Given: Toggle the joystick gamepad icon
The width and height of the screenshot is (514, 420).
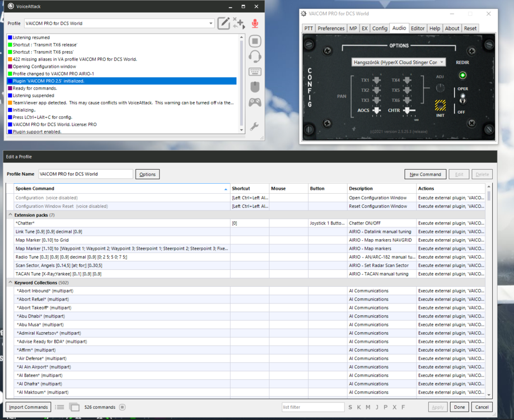Looking at the screenshot, I should [255, 102].
